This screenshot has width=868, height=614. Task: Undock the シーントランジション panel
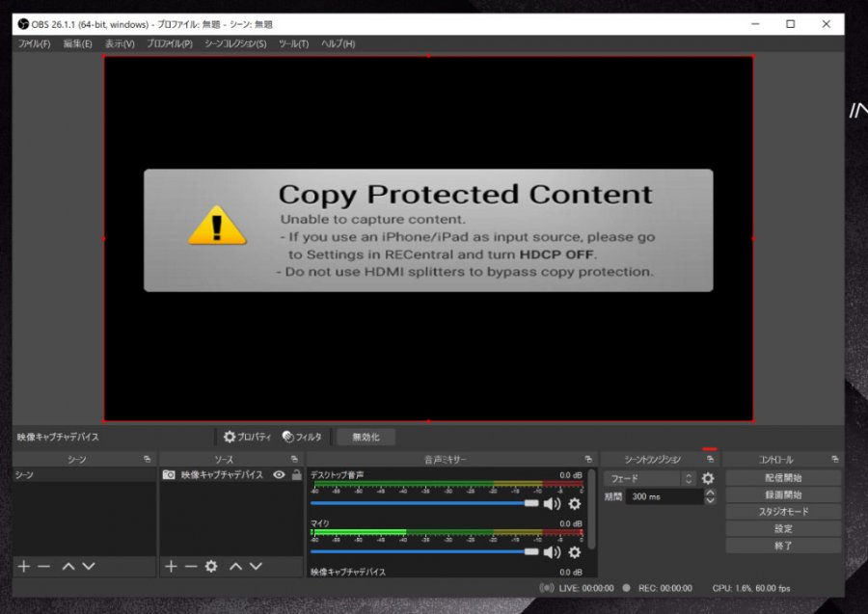[x=710, y=459]
